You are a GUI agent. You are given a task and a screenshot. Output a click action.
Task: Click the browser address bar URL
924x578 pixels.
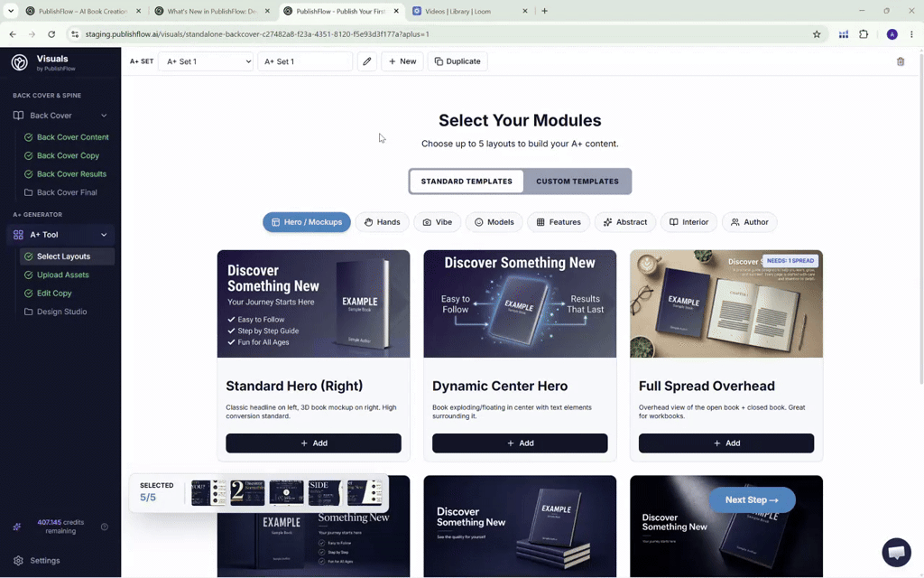257,34
